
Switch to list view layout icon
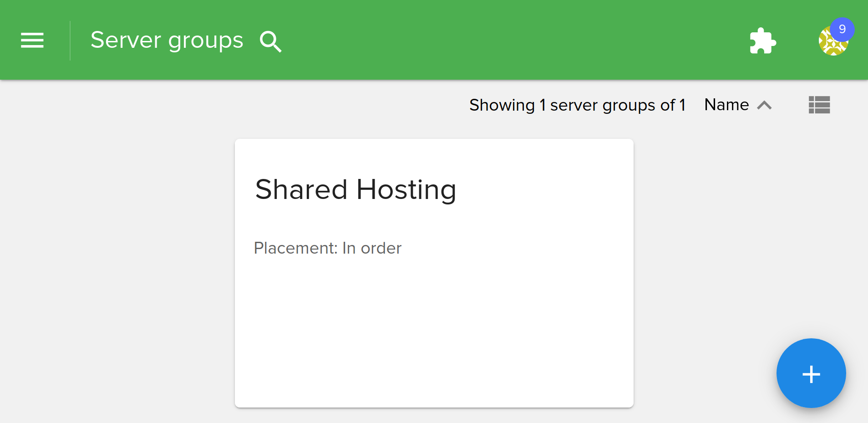pos(819,105)
